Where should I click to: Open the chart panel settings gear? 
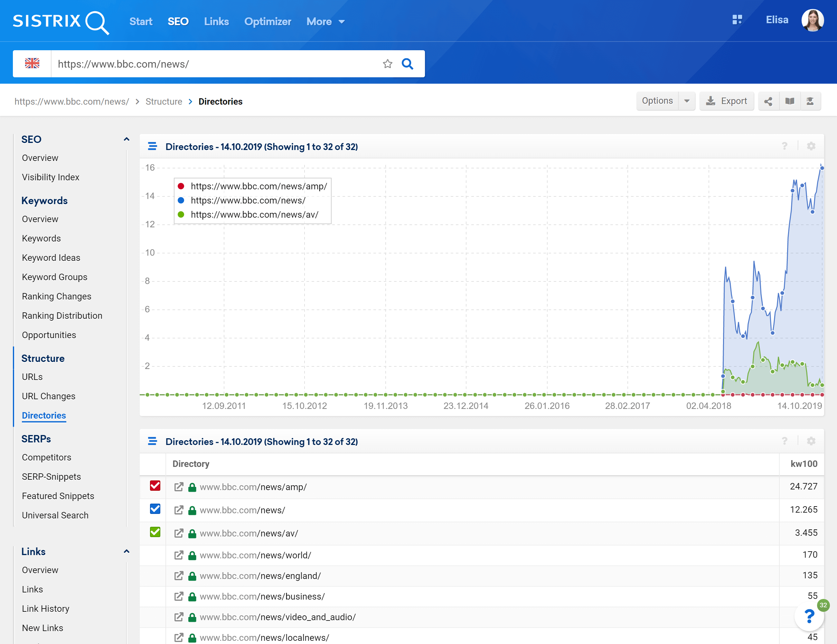[x=811, y=147]
